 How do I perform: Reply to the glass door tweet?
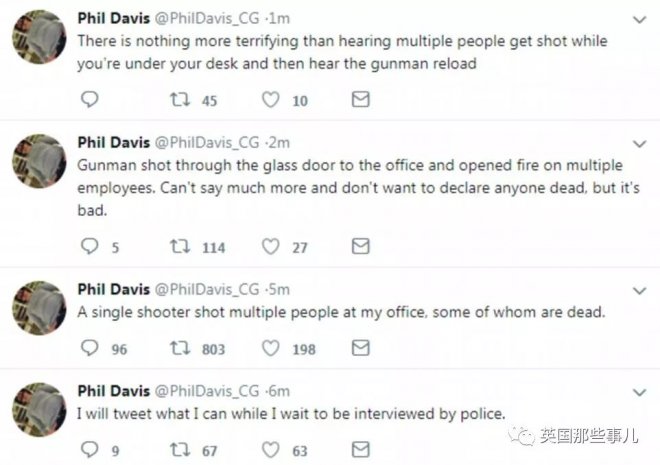pyautogui.click(x=90, y=247)
